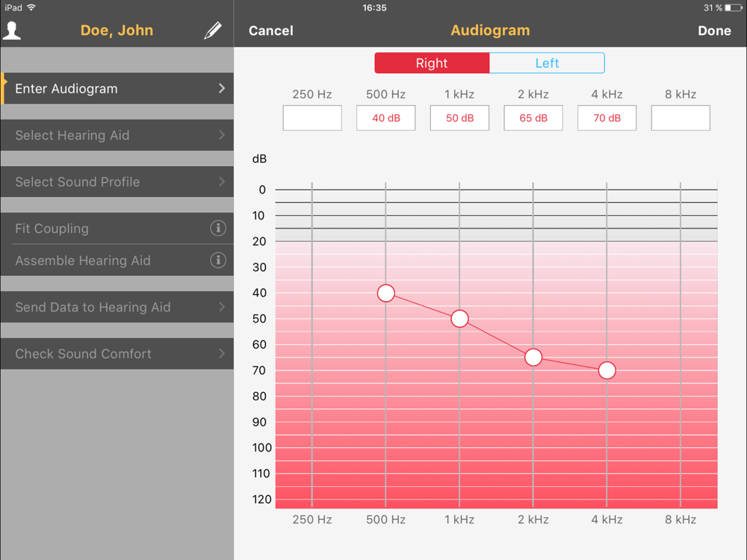Open Select Hearing Aid chevron
The height and width of the screenshot is (560, 747).
[222, 134]
